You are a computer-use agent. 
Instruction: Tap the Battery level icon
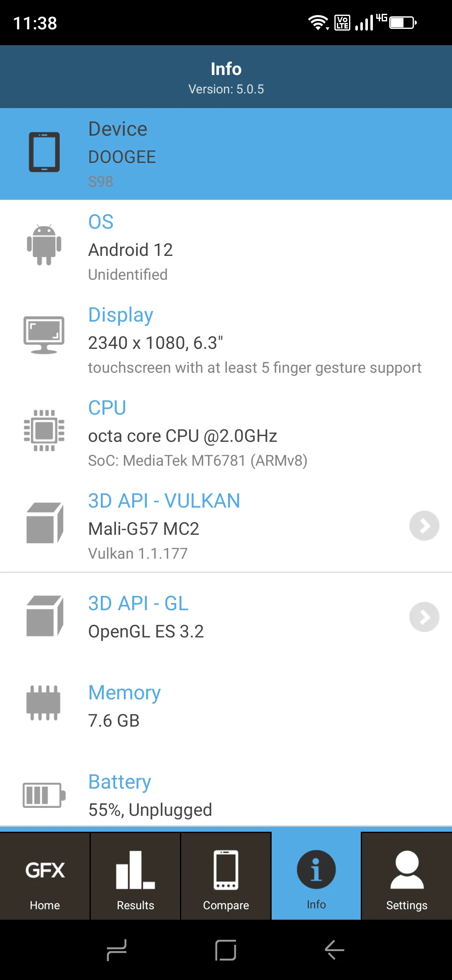pyautogui.click(x=44, y=795)
